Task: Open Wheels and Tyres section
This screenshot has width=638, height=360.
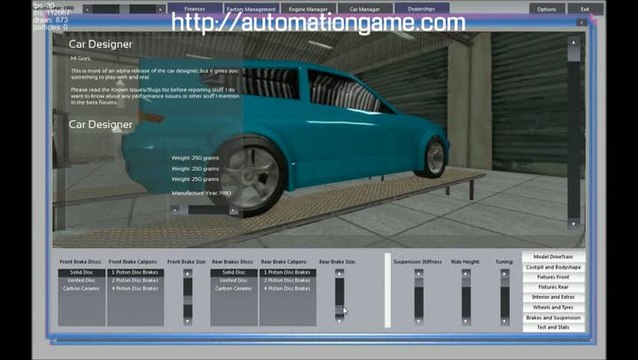Action: coord(553,308)
